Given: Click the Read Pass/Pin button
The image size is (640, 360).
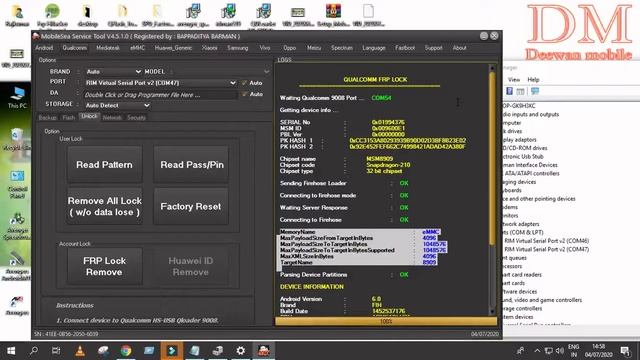Looking at the screenshot, I should pyautogui.click(x=192, y=164).
